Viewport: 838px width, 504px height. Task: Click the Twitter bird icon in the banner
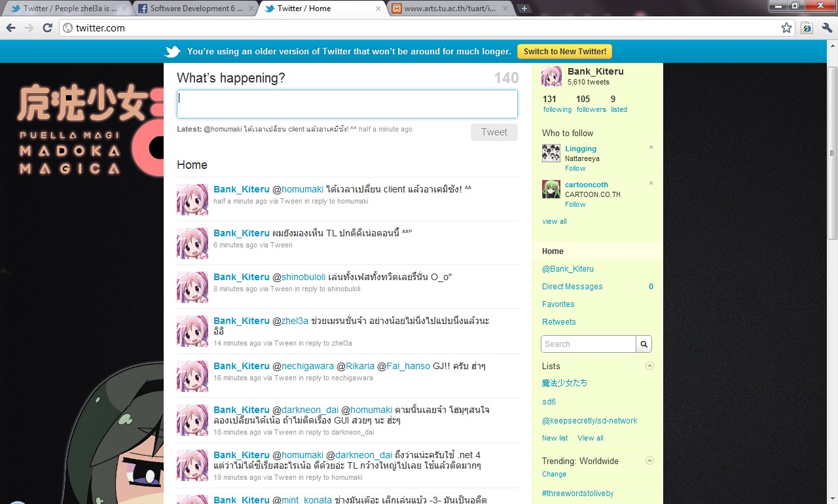172,52
